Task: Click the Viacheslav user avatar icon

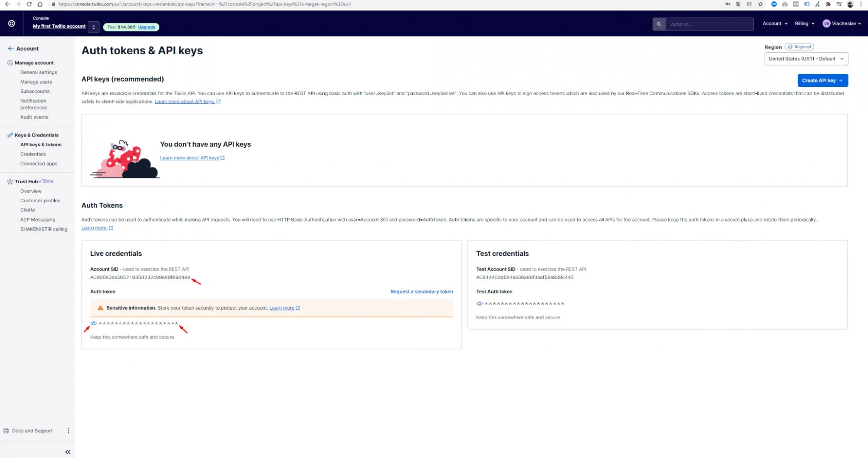Action: (826, 23)
